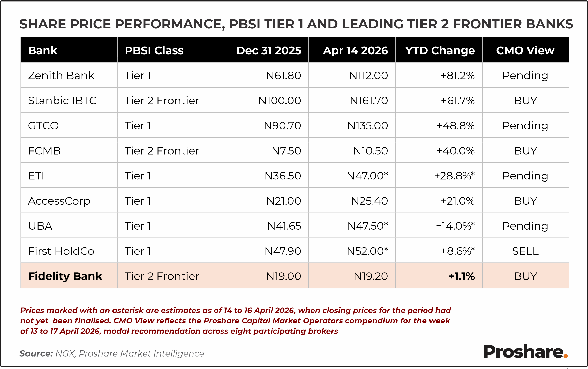The width and height of the screenshot is (588, 369).
Task: Select FCMB's +40.0% YTD change
Action: click(x=455, y=151)
